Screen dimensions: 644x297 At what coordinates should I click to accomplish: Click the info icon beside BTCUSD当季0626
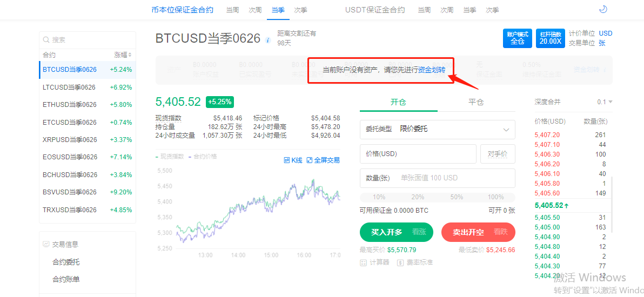tap(268, 40)
